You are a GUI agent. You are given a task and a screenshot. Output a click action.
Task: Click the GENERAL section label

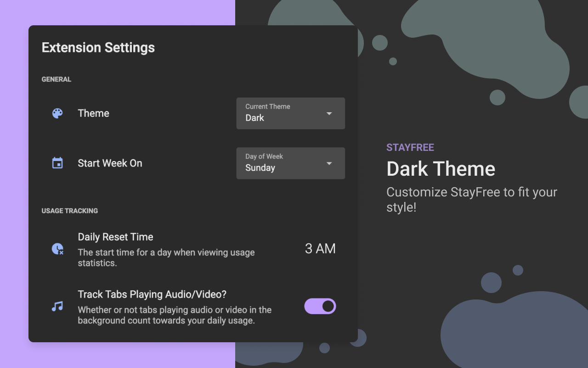tap(57, 79)
